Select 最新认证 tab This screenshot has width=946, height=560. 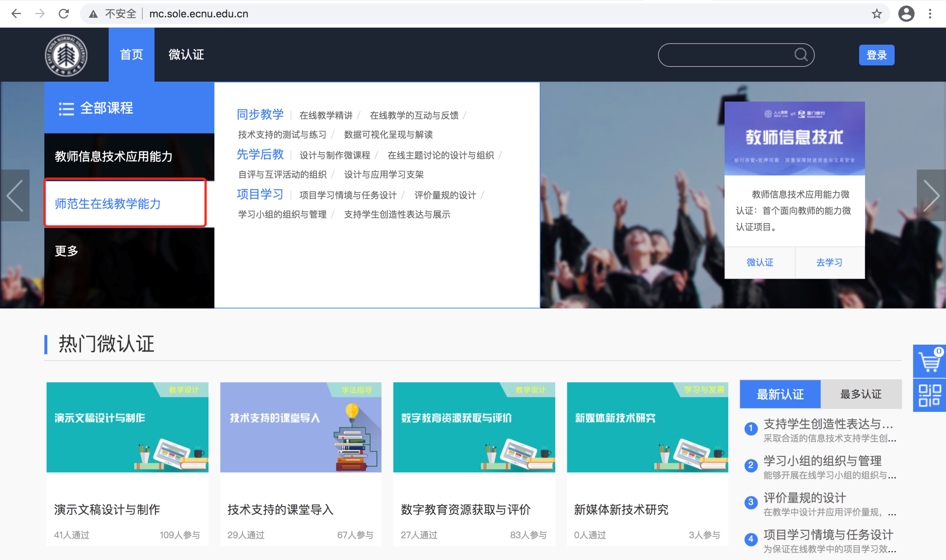click(x=780, y=395)
